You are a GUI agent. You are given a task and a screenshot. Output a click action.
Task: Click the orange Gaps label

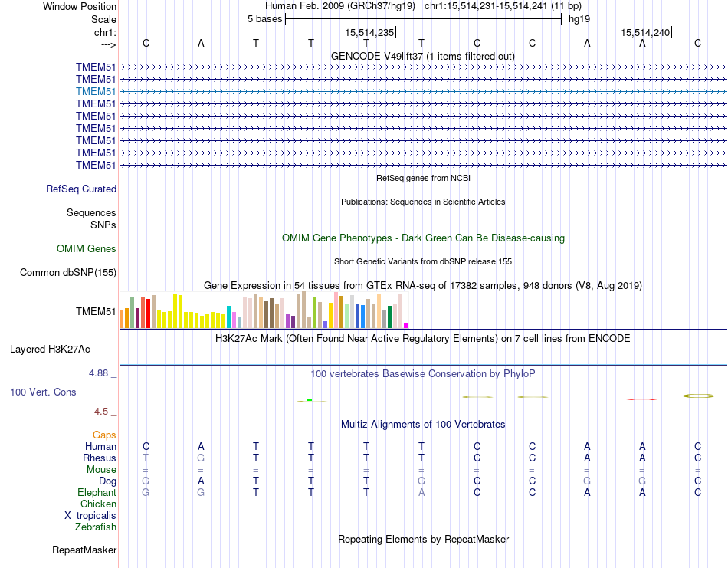[104, 435]
